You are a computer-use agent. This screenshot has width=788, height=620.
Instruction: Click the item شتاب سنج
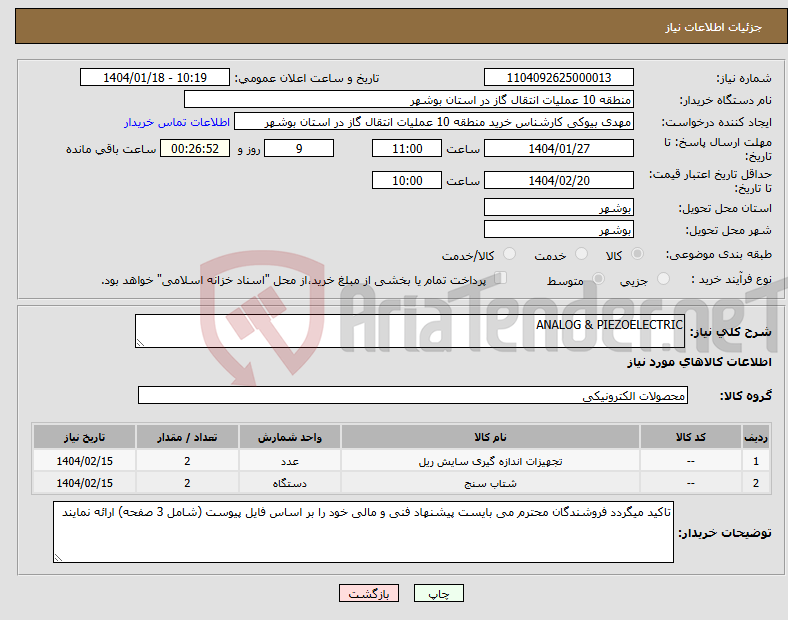pyautogui.click(x=490, y=483)
